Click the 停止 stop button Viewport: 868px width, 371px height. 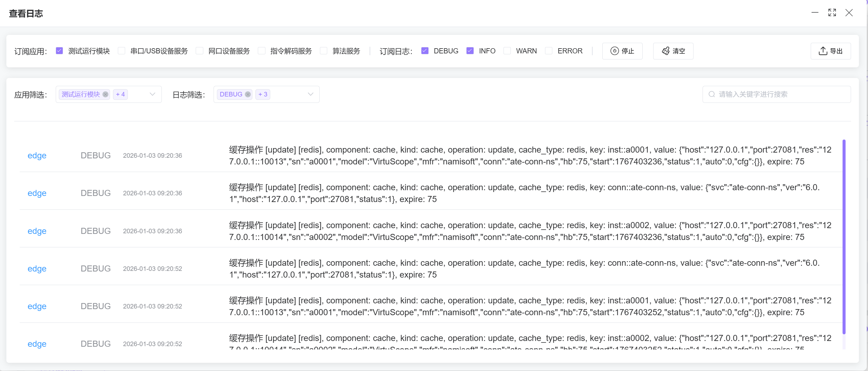pos(622,51)
